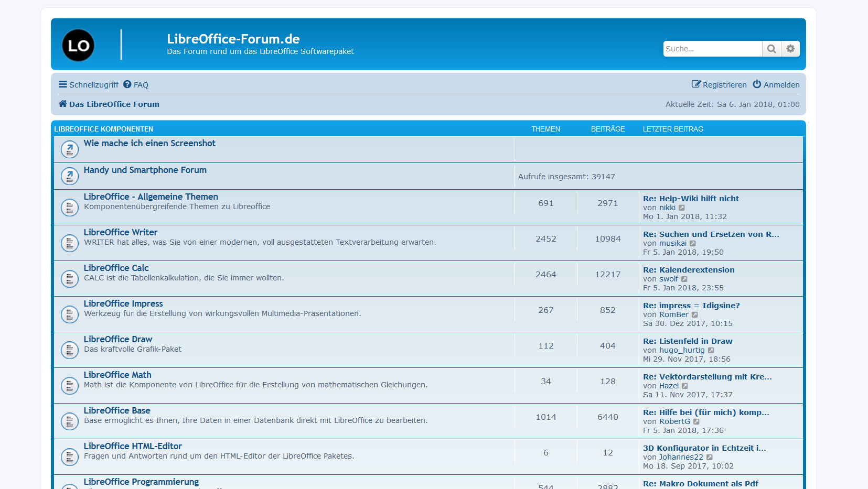Image resolution: width=868 pixels, height=489 pixels.
Task: Click the Suche search input field
Action: pos(712,49)
